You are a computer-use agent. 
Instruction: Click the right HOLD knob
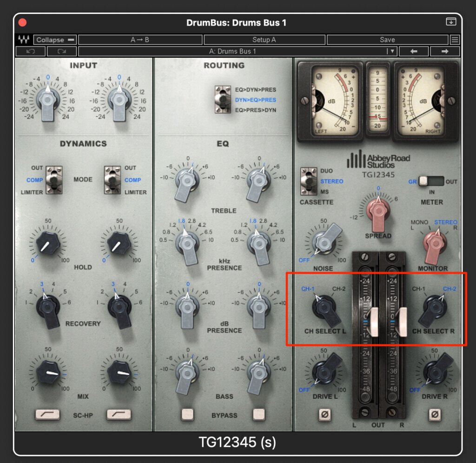click(119, 244)
